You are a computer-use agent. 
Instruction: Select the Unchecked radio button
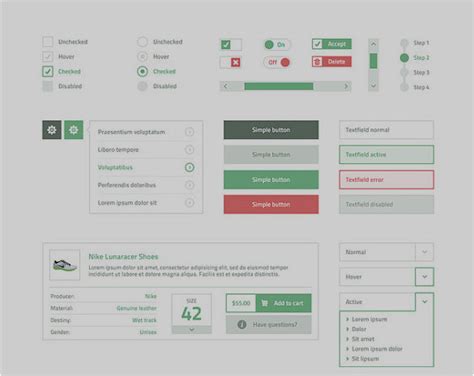click(x=142, y=42)
